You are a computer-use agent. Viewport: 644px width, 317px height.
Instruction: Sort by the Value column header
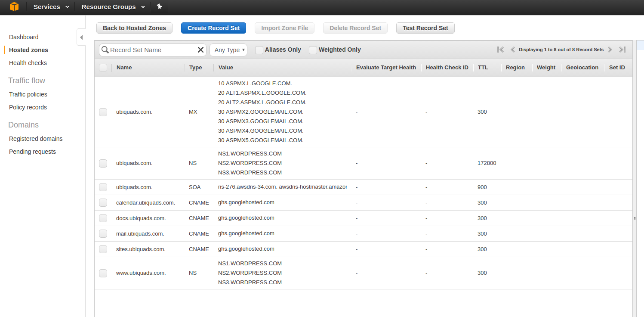[226, 68]
